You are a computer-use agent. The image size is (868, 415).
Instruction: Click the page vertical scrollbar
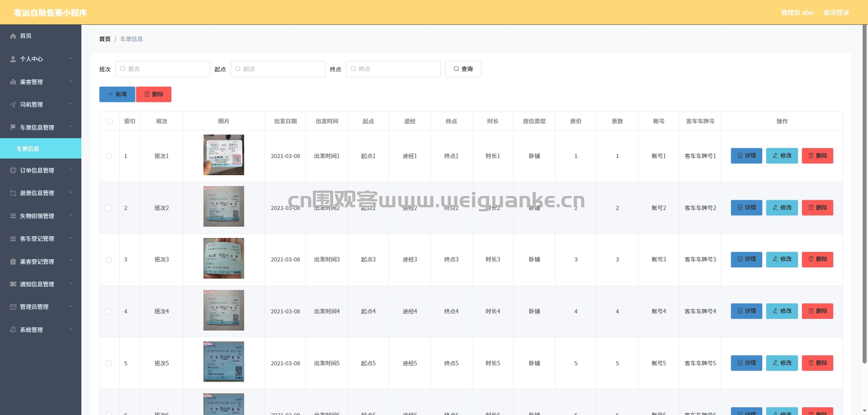click(864, 194)
